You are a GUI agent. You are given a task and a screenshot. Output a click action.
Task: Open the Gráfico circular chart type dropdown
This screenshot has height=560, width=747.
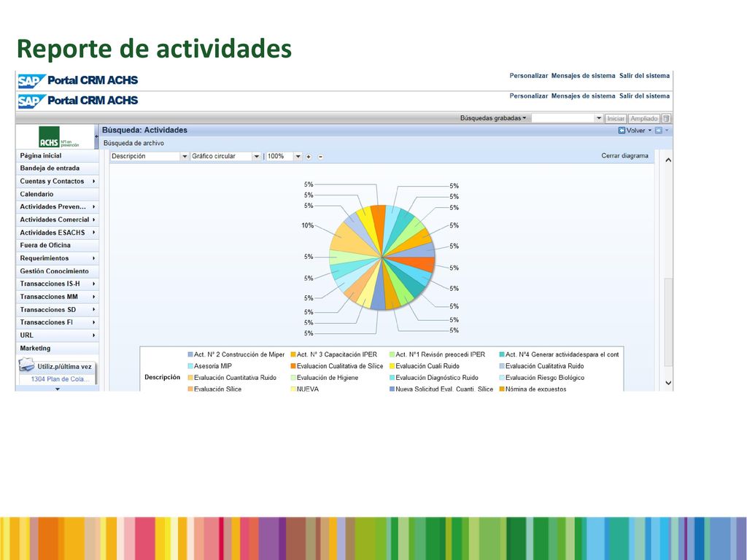point(256,156)
